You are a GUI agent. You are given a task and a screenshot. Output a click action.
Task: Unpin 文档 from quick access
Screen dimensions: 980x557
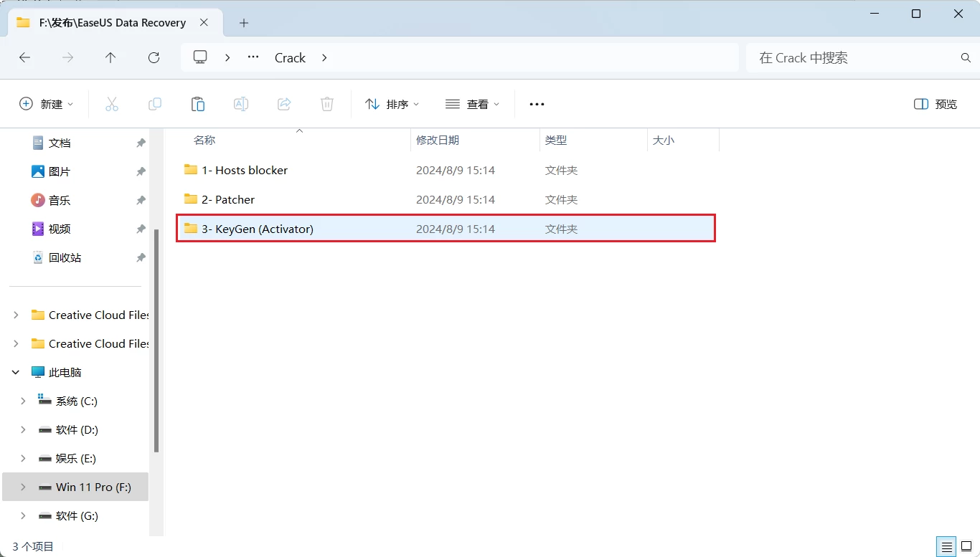click(x=141, y=143)
